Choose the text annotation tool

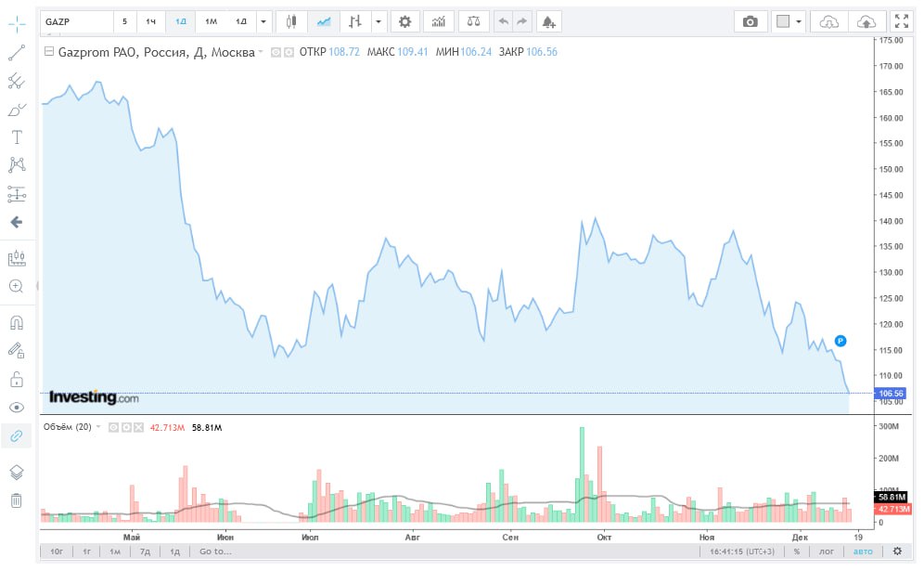tap(16, 137)
